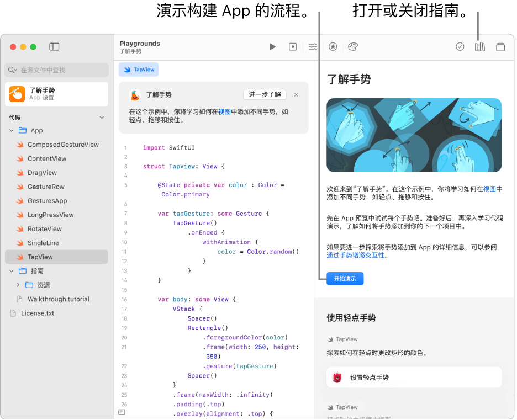The height and width of the screenshot is (420, 517).
Task: Open DragView swift file
Action: [36, 173]
